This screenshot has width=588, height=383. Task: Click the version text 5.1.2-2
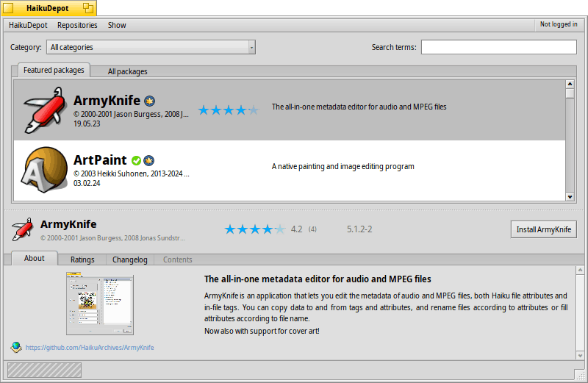(359, 229)
